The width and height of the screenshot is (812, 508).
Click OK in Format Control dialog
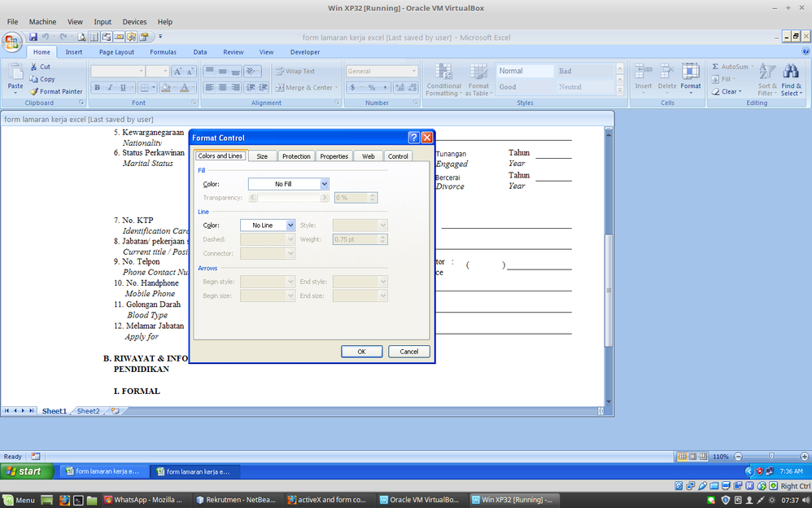pyautogui.click(x=361, y=352)
